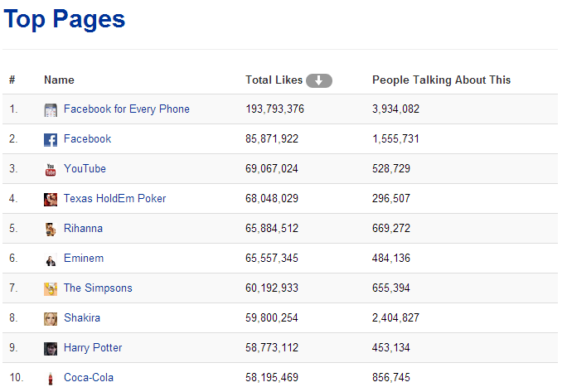Click Eminem's profile picture icon

click(x=51, y=259)
